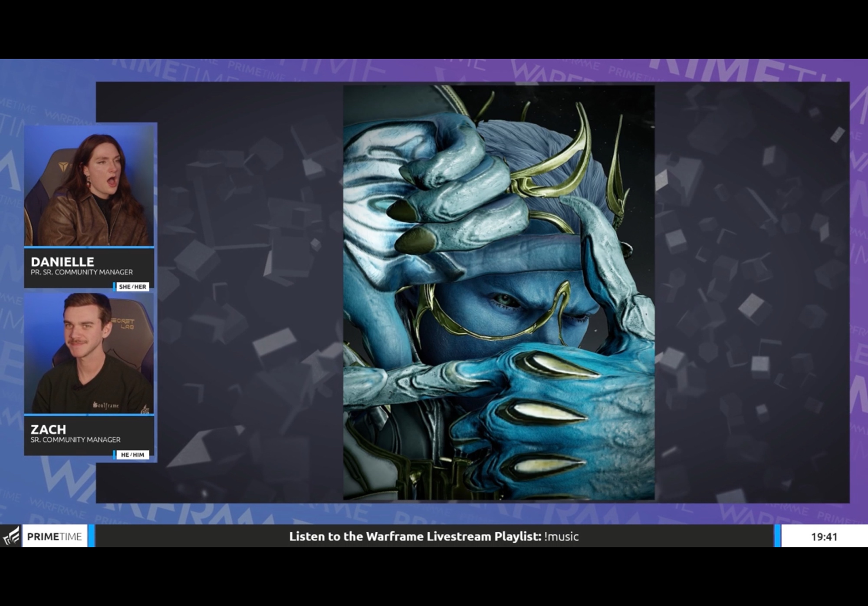Viewport: 868px width, 606px height.
Task: Click the Livestream Playlist ticker text
Action: (415, 537)
